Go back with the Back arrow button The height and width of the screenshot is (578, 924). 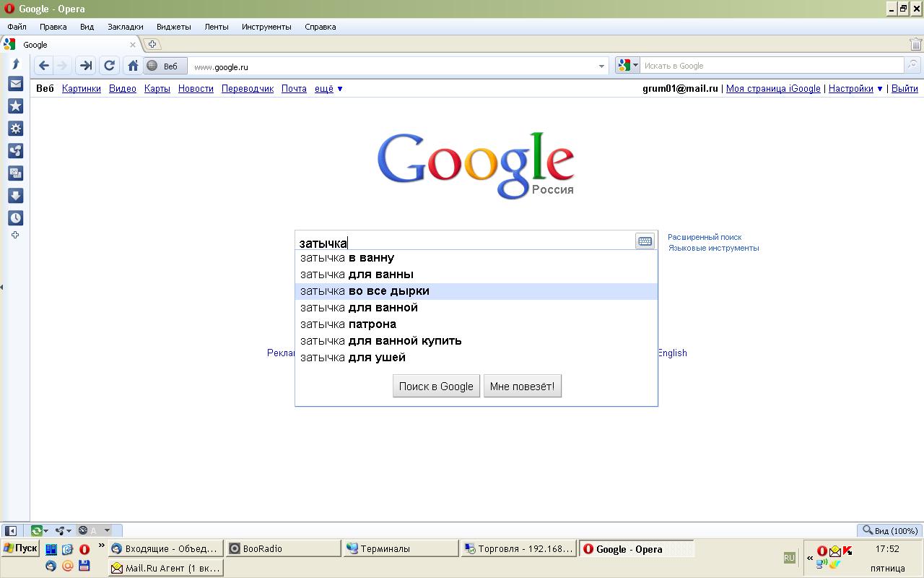pos(43,66)
